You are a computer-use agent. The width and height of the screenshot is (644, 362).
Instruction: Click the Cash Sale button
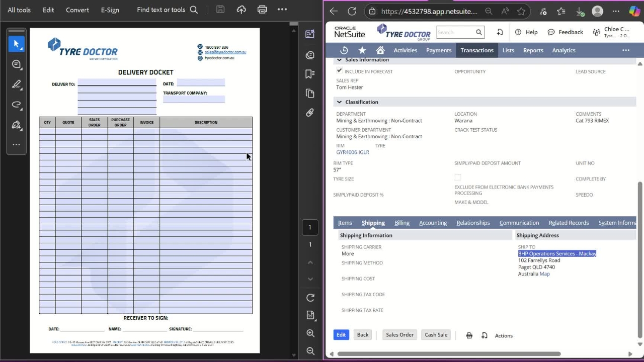pyautogui.click(x=436, y=335)
